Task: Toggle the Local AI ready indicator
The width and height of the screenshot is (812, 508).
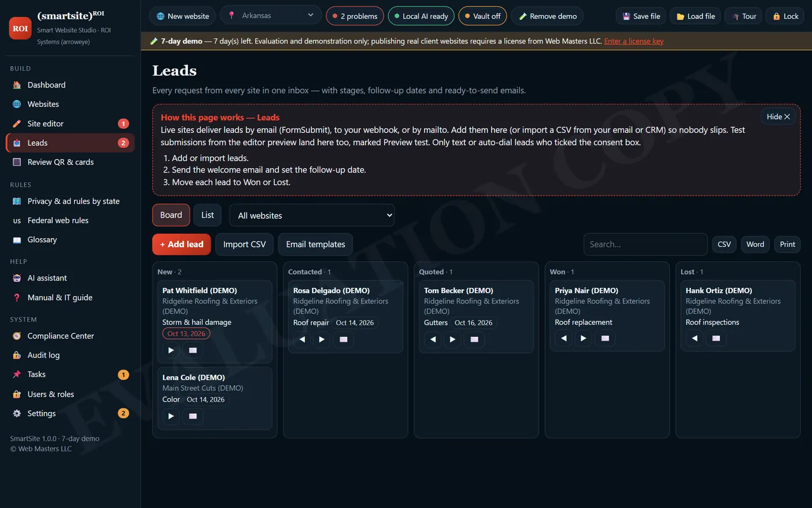Action: click(x=421, y=16)
